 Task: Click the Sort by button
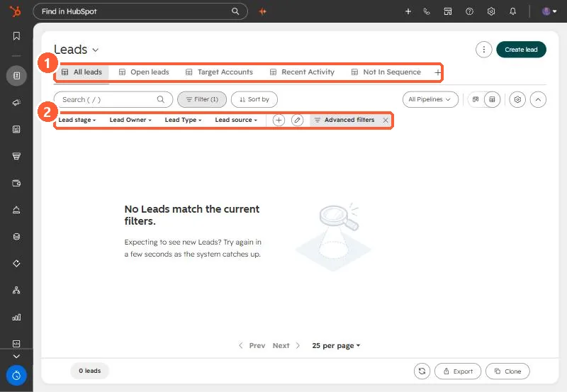(x=254, y=99)
